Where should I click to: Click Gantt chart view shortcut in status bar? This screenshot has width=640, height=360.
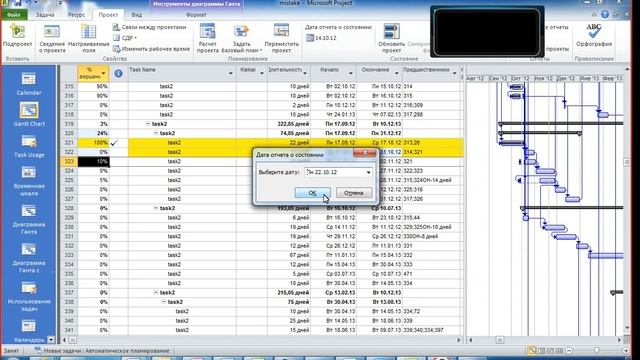(x=531, y=351)
